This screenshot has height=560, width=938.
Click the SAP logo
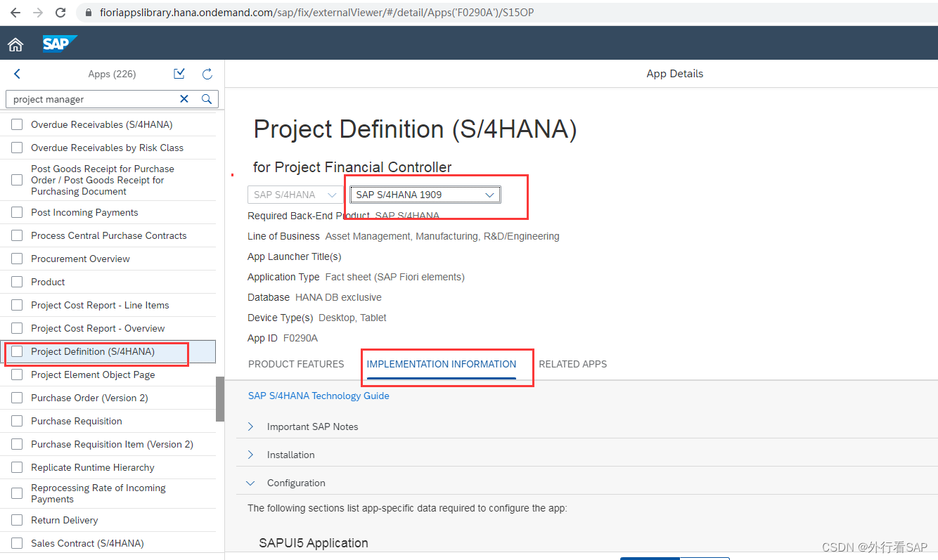[x=59, y=44]
